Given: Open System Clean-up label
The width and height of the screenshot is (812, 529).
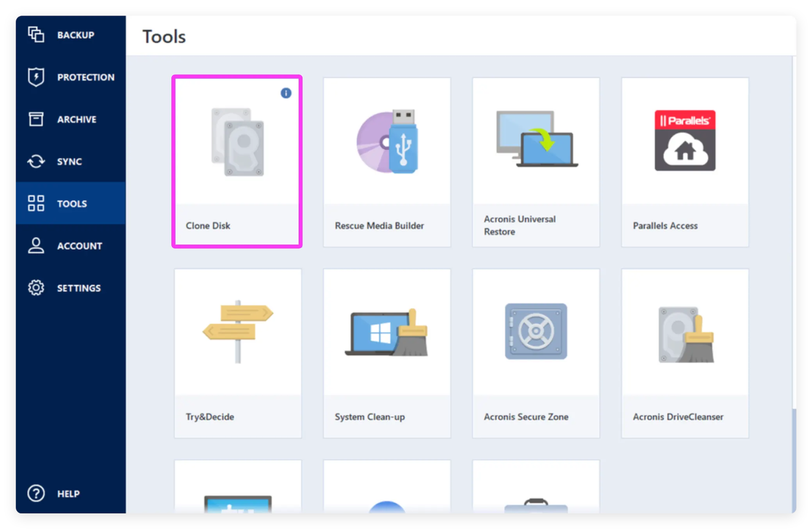Looking at the screenshot, I should click(x=370, y=417).
